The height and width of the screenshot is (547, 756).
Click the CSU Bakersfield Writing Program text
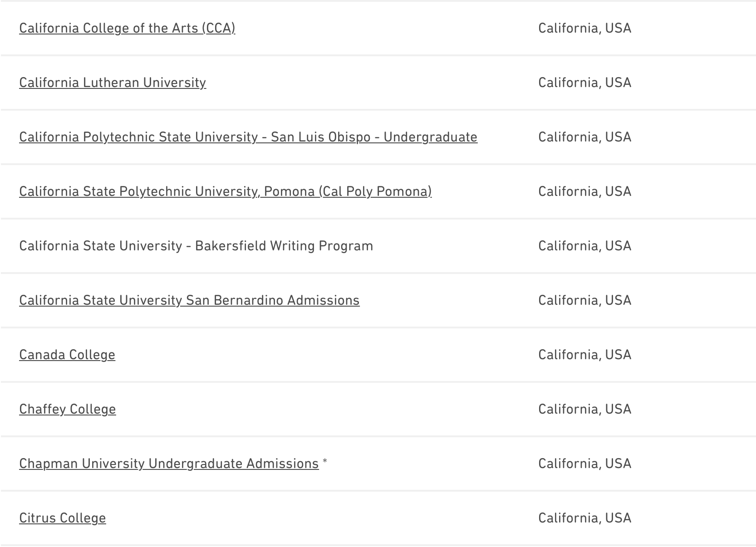(x=196, y=246)
